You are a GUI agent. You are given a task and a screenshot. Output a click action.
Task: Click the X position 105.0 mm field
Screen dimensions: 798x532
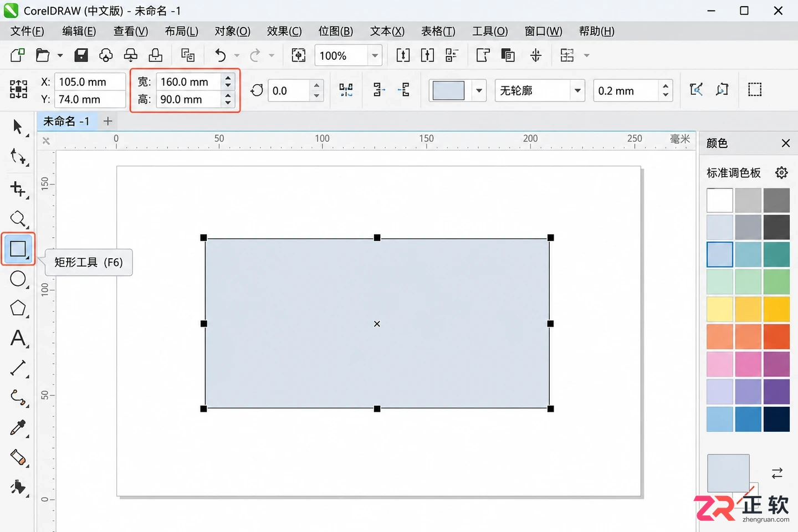point(90,81)
